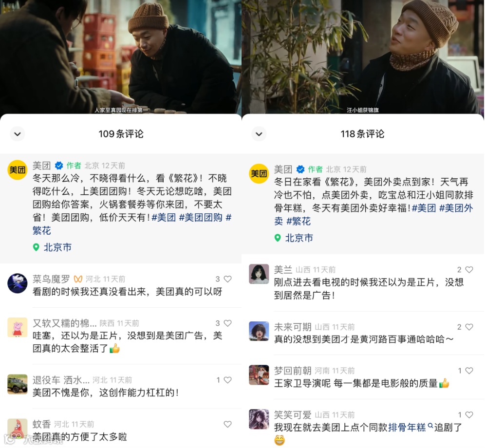The image size is (485, 448).
Task: Collapse the 109条评论 panel with chevron
Action: point(18,134)
